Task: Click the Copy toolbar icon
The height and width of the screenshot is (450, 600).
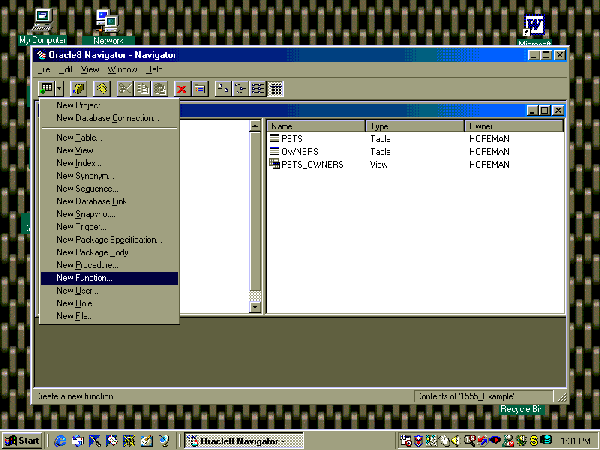Action: point(143,89)
